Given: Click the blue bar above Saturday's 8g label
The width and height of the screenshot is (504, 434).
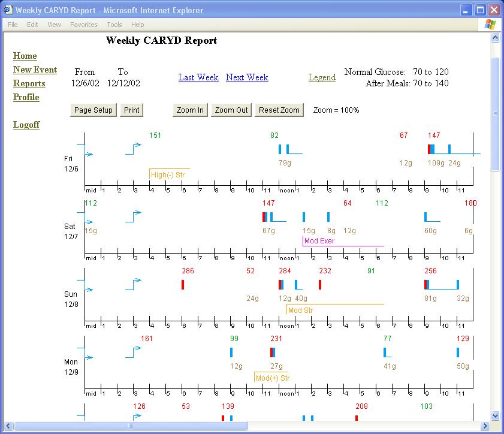Looking at the screenshot, I should click(328, 217).
